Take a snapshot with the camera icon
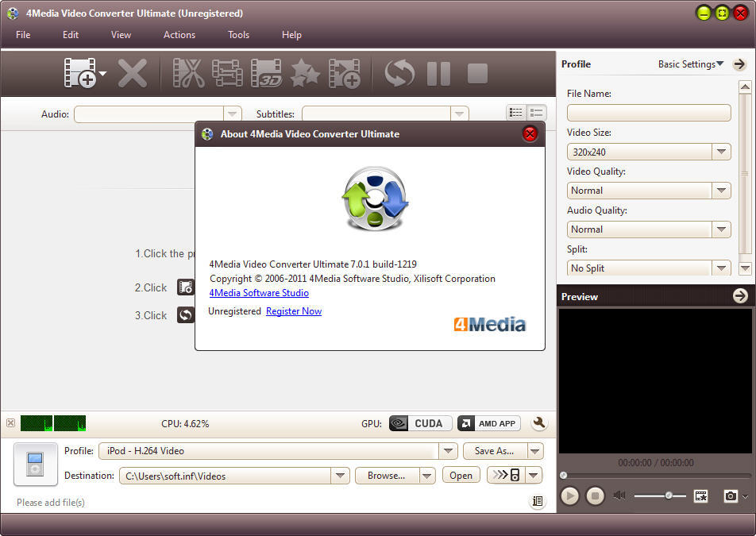This screenshot has height=536, width=756. coord(731,496)
